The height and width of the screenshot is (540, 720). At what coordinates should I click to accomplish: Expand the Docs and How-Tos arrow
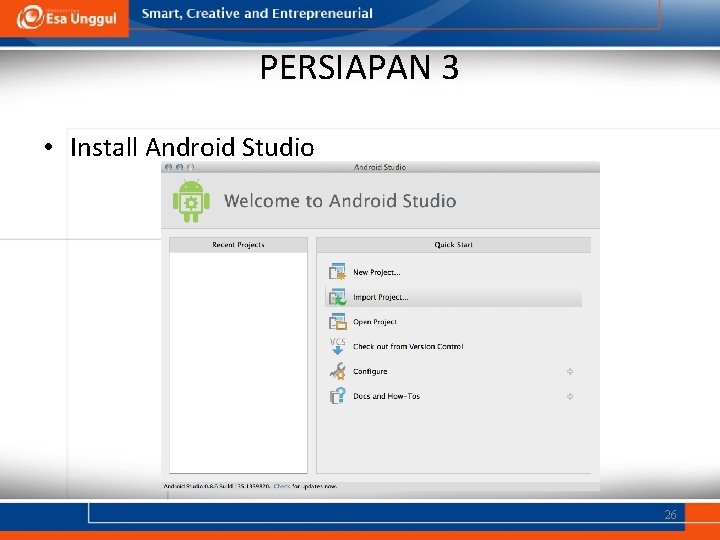pos(570,396)
